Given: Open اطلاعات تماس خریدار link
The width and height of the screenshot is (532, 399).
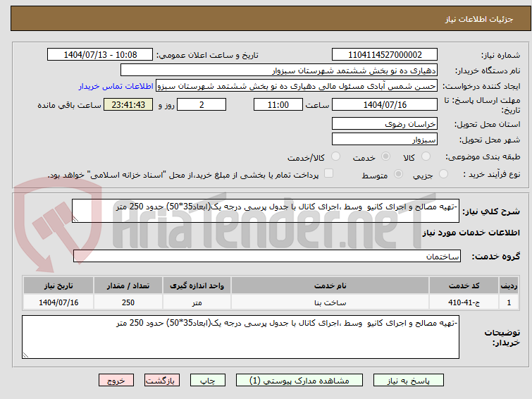Looking at the screenshot, I should [116, 86].
